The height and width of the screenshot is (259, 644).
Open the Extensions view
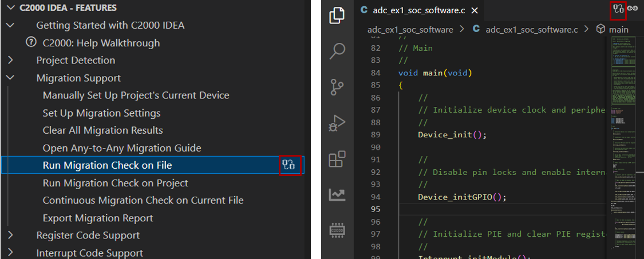(337, 158)
